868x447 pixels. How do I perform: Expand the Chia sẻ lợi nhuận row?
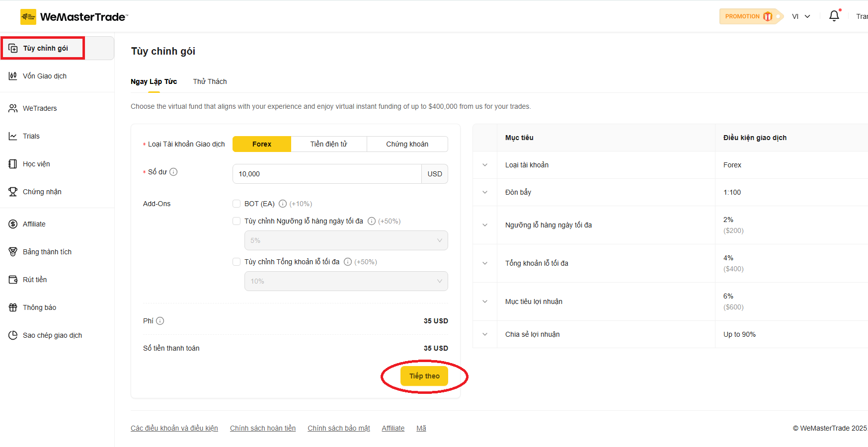(485, 334)
